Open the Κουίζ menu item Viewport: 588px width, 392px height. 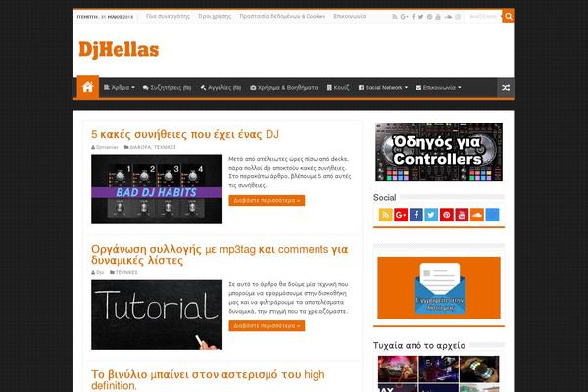click(338, 88)
